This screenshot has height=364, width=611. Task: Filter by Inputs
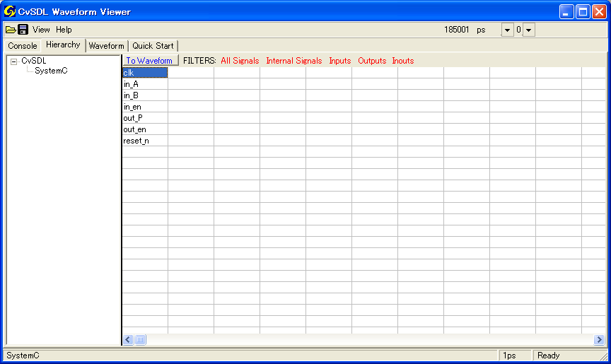coord(339,61)
